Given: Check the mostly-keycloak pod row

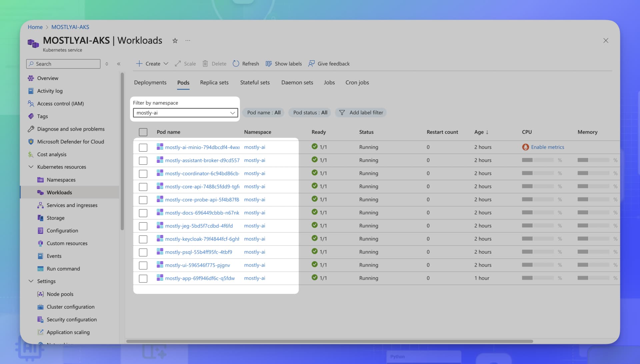Looking at the screenshot, I should click(x=143, y=239).
